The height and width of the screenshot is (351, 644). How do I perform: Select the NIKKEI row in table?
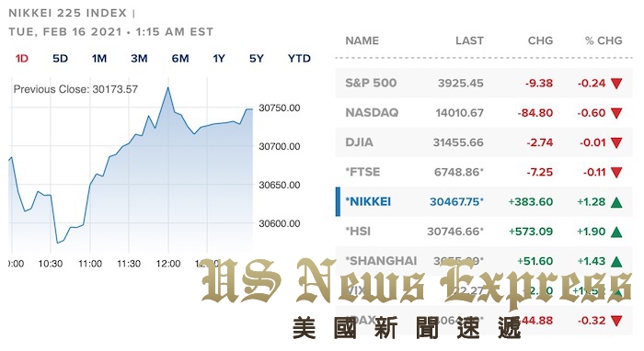click(484, 202)
